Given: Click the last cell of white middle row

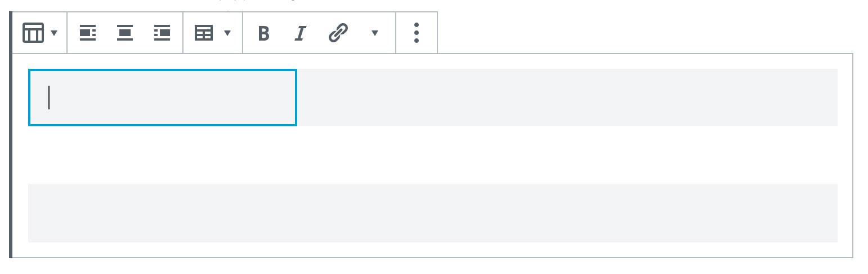Looking at the screenshot, I should click(703, 155).
